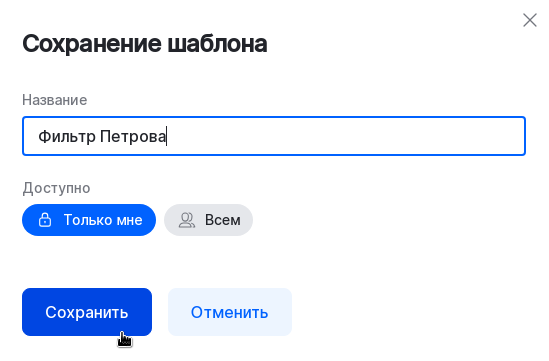Select the Всем access option
Viewport: 549px width, 361px height.
208,220
